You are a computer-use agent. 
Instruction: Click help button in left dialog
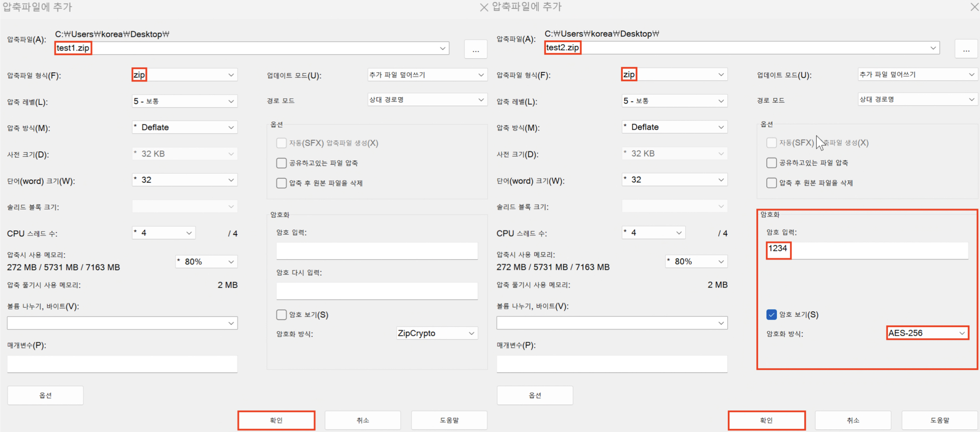click(x=449, y=420)
